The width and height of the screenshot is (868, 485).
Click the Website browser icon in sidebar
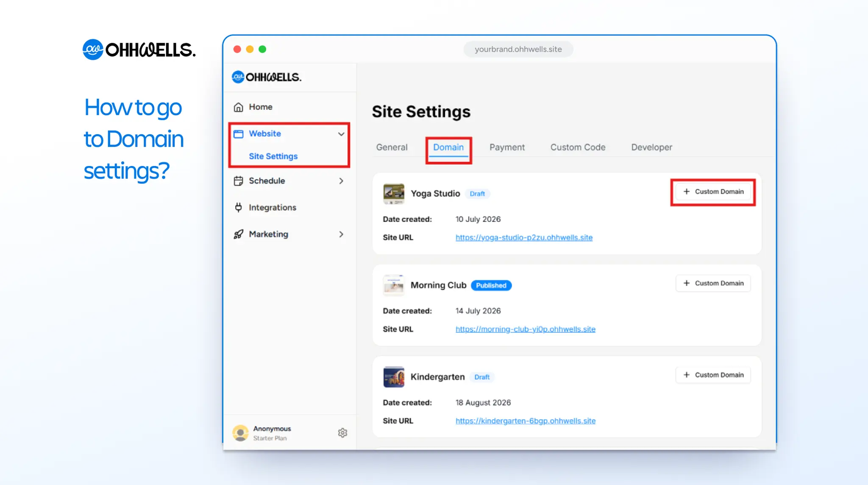pos(238,134)
